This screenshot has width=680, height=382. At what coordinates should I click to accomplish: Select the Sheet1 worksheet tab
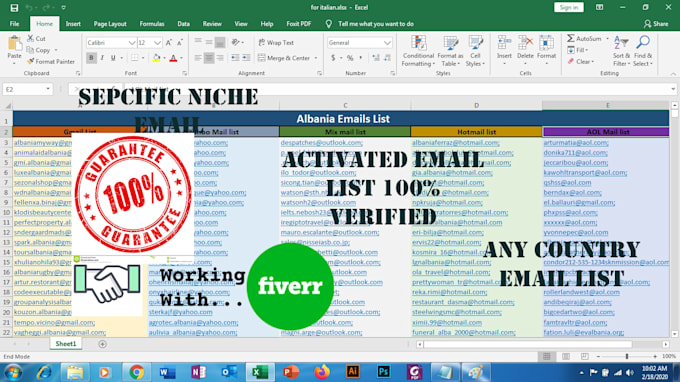(x=65, y=343)
